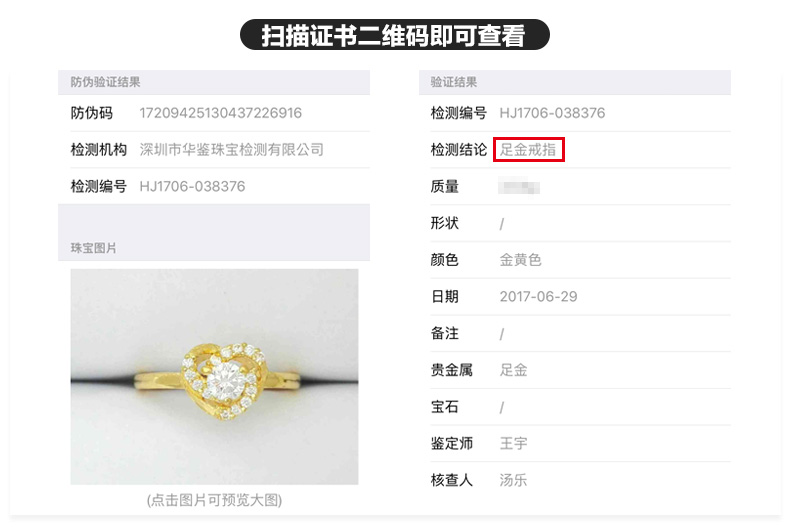
Task: Click the blurred 质量 value
Action: [x=519, y=186]
